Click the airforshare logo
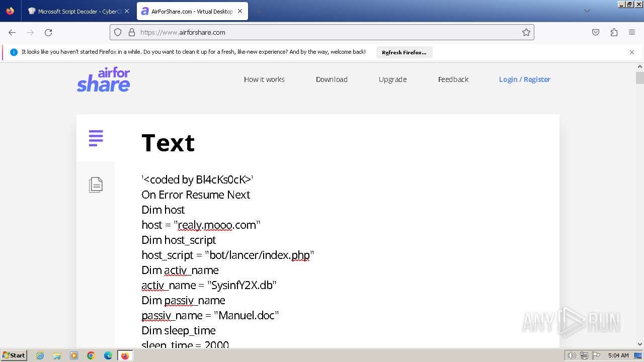This screenshot has width=644, height=362. (103, 80)
